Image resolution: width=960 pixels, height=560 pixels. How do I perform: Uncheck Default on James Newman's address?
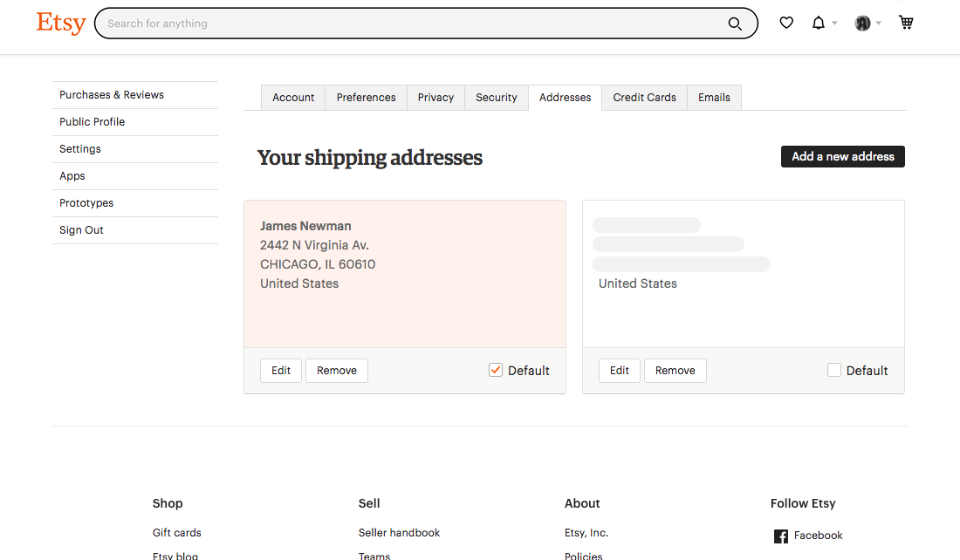click(x=496, y=370)
